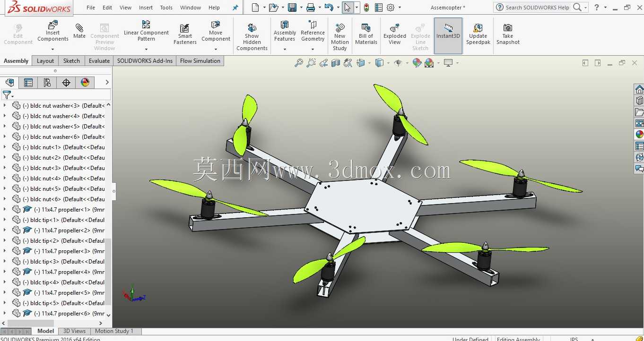This screenshot has height=341, width=644.
Task: Open the Window menu
Action: tap(191, 8)
